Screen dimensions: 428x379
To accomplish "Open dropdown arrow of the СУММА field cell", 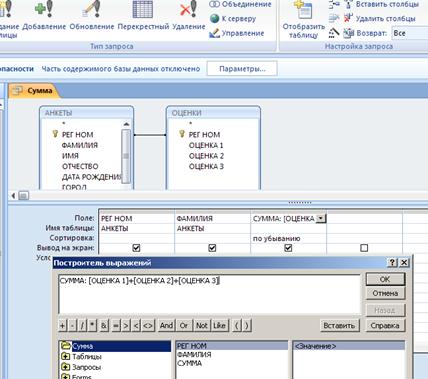I will (320, 218).
